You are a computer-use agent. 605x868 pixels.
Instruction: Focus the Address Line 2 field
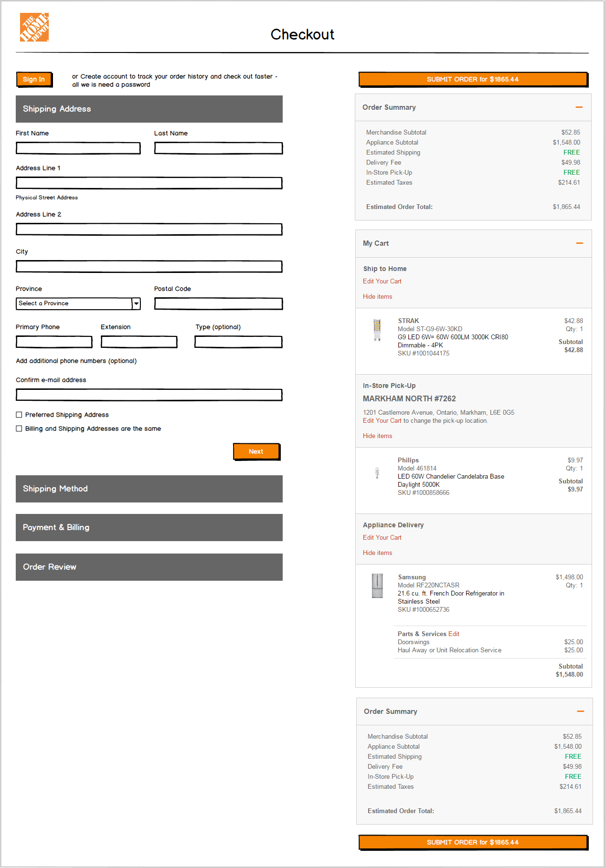149,230
